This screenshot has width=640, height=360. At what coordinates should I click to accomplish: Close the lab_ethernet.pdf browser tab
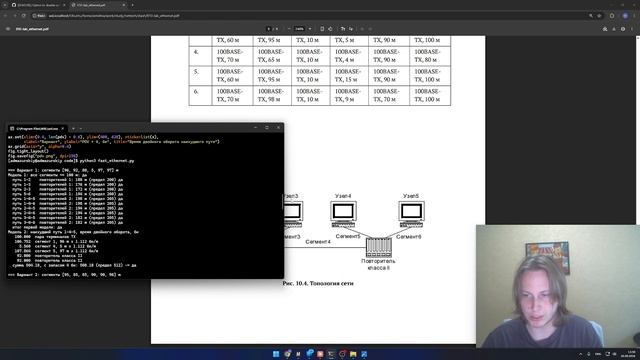[124, 5]
